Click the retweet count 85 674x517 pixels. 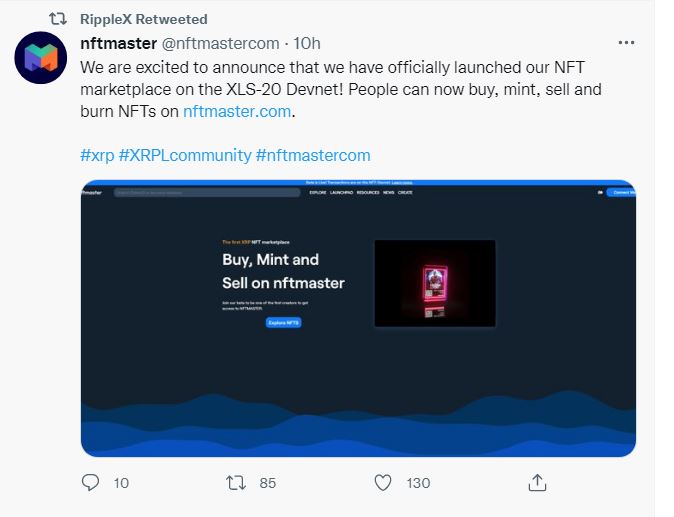coord(267,483)
